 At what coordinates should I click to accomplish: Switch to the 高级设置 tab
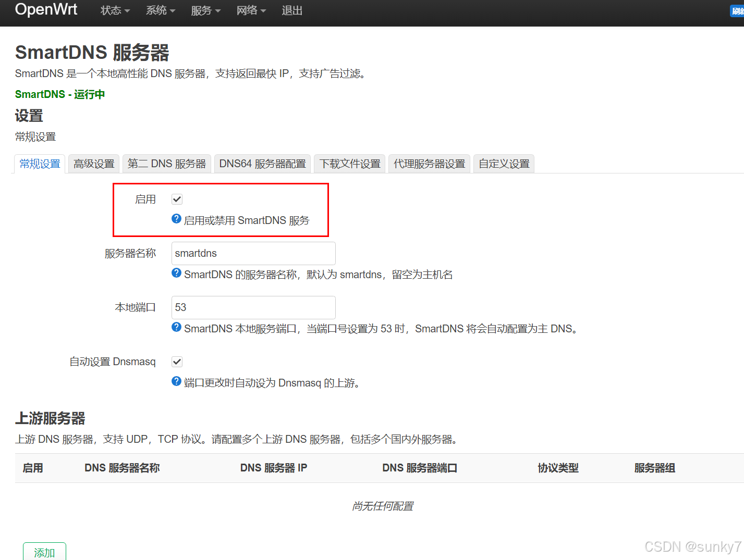94,164
